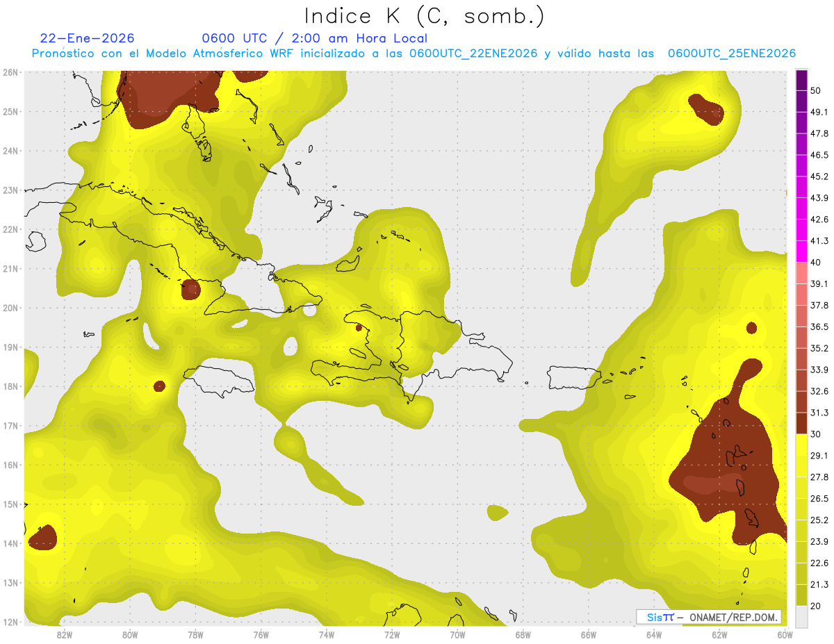Click the '72W' longitude label
The height and width of the screenshot is (644, 834).
392,634
